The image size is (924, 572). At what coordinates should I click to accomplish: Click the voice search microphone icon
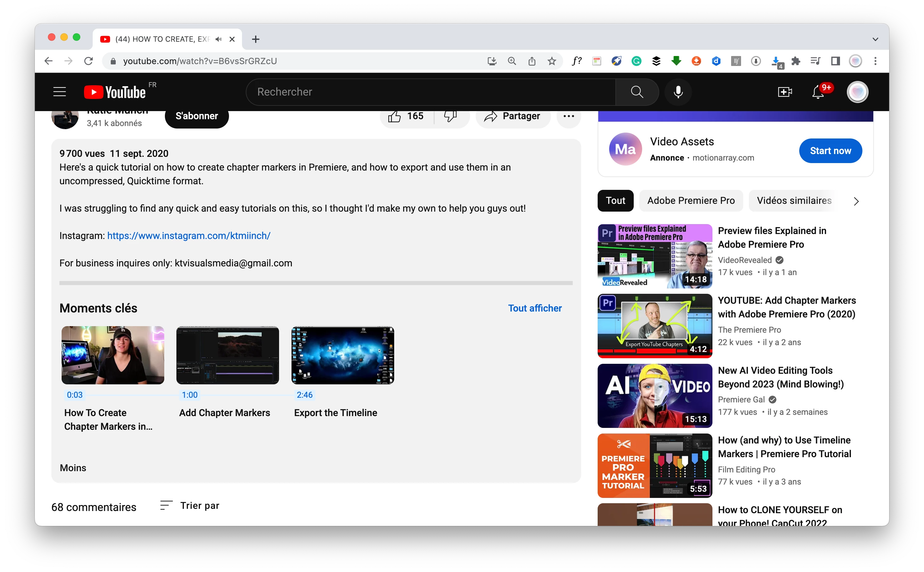pos(678,92)
